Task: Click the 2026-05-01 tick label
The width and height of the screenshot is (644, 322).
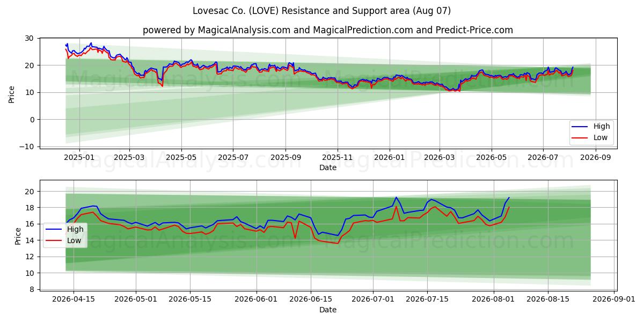Action: coord(135,299)
